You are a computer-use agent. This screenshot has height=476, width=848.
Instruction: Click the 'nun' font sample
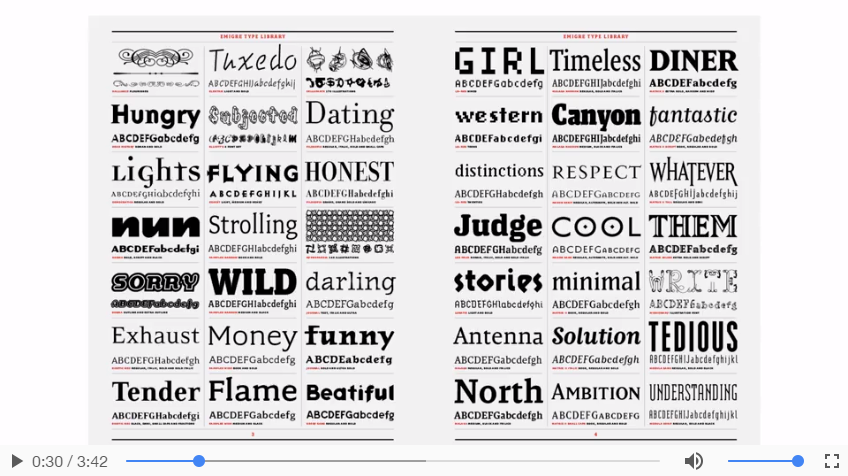[x=156, y=227]
